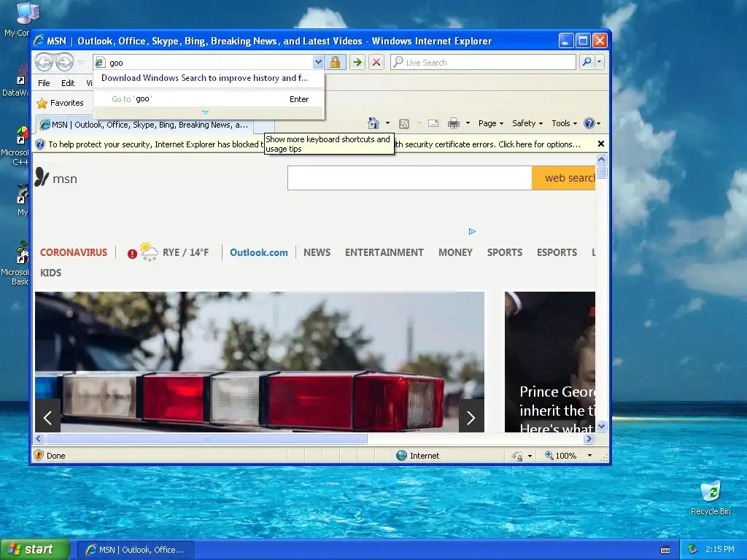Image resolution: width=747 pixels, height=560 pixels.
Task: Open the ENTERTAINMENT section
Action: coord(384,252)
